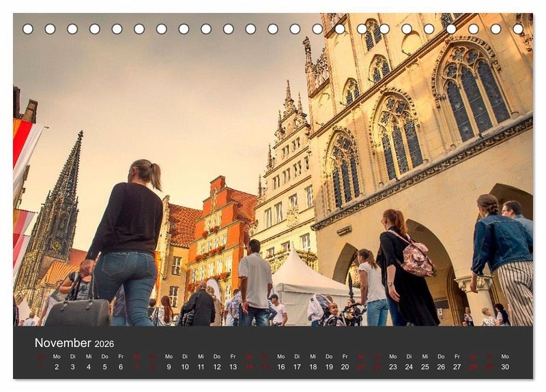Select day 6 in the calendar row
This screenshot has height=392, width=546.
pyautogui.click(x=121, y=367)
